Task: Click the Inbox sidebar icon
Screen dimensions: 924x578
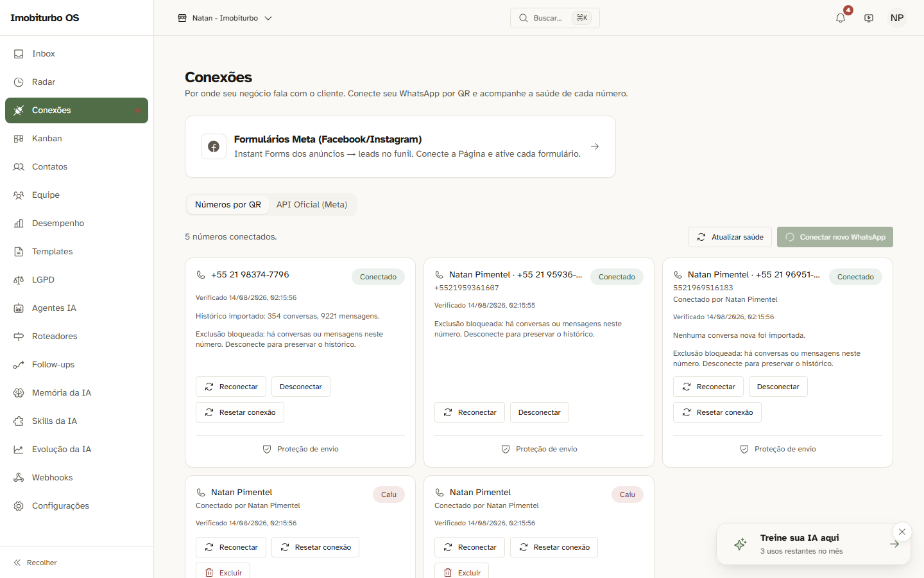Action: pos(19,54)
